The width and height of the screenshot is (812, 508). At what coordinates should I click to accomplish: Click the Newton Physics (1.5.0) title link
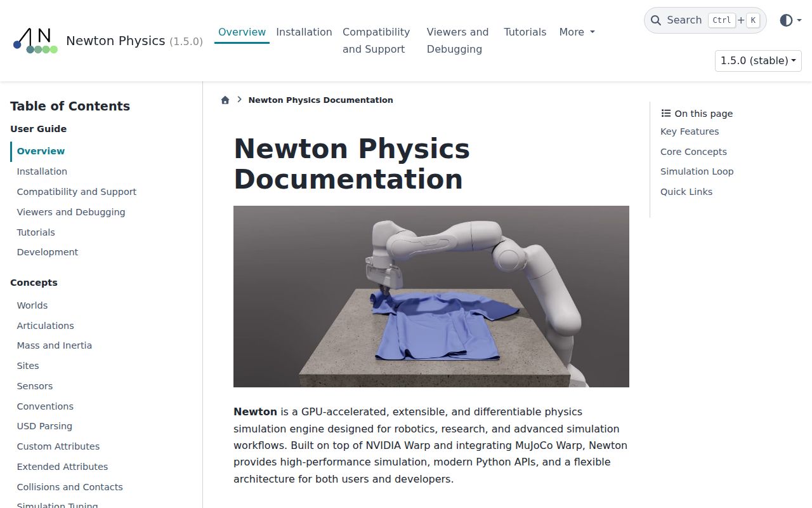[x=134, y=41]
